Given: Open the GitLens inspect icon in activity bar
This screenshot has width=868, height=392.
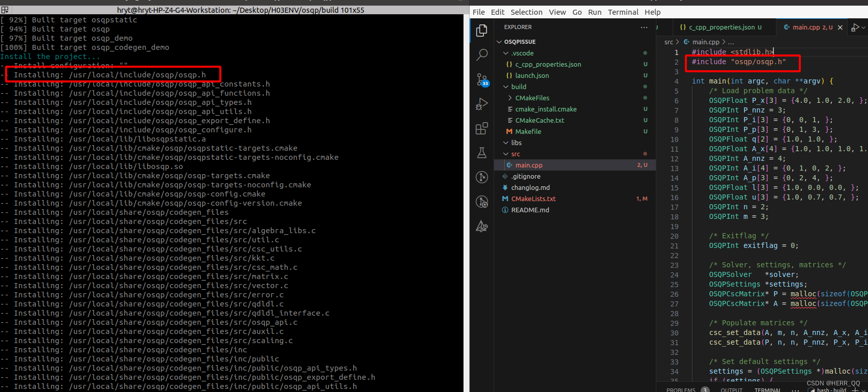Looking at the screenshot, I should (x=481, y=202).
